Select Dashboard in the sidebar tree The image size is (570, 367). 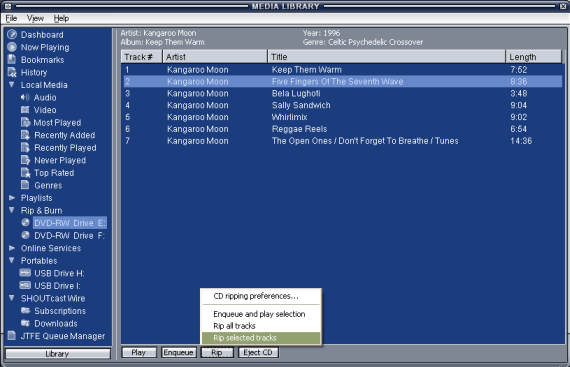(42, 35)
